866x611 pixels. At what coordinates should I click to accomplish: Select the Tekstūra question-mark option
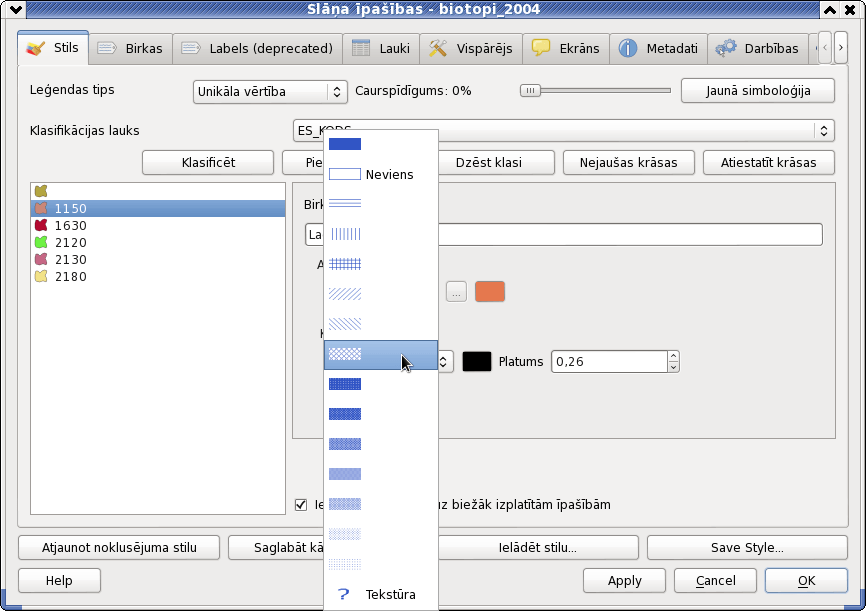[x=381, y=594]
